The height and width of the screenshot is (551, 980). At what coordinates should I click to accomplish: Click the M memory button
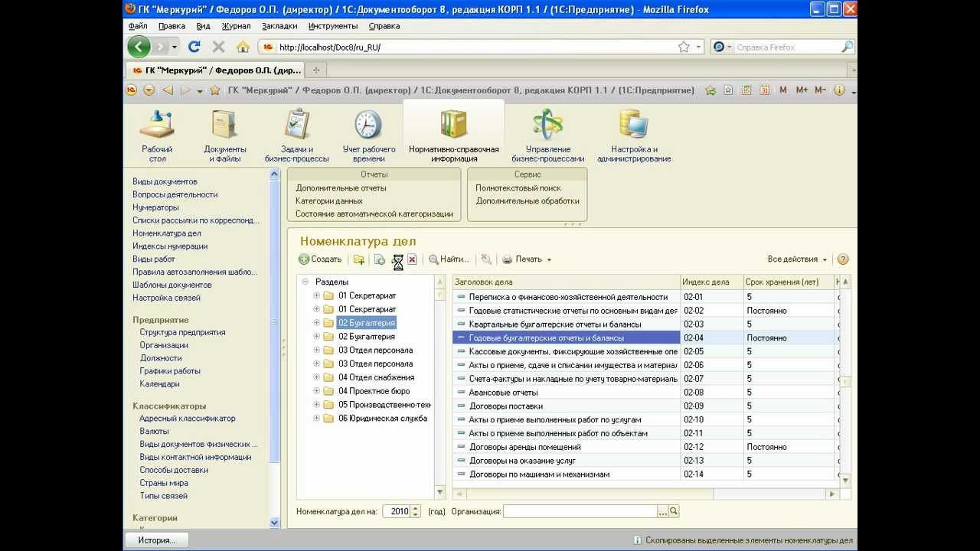click(783, 90)
